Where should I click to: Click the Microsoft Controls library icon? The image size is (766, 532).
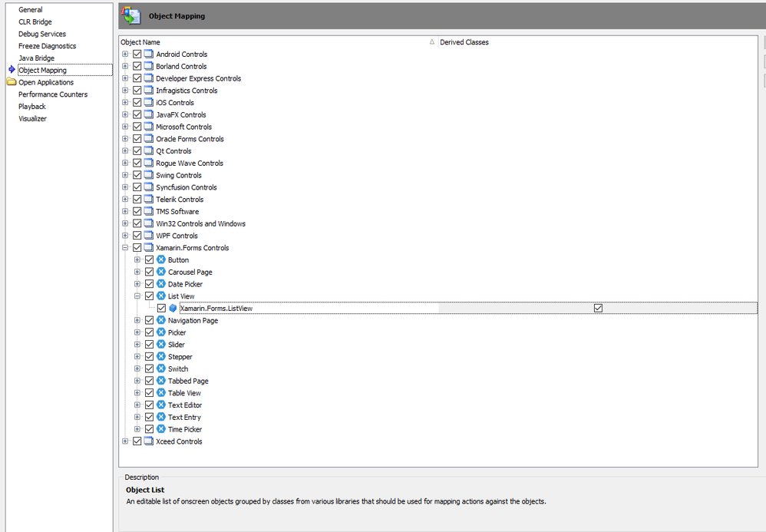(x=148, y=127)
